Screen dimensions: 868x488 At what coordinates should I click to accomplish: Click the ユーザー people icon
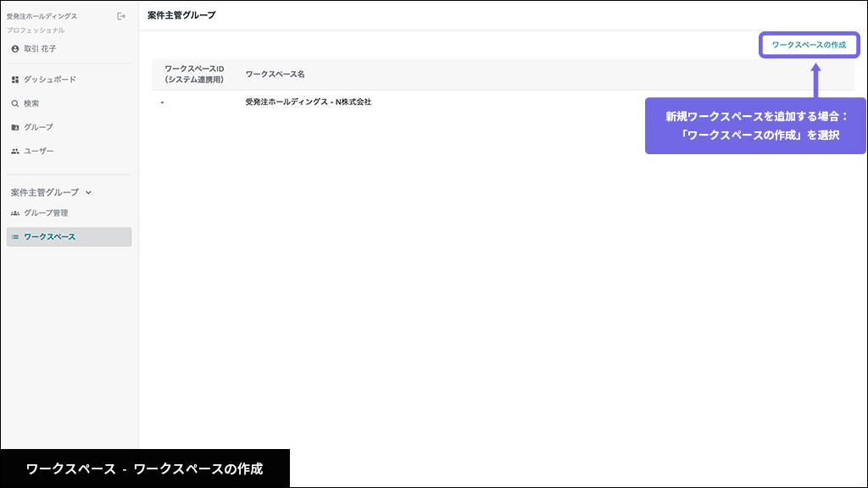point(15,151)
